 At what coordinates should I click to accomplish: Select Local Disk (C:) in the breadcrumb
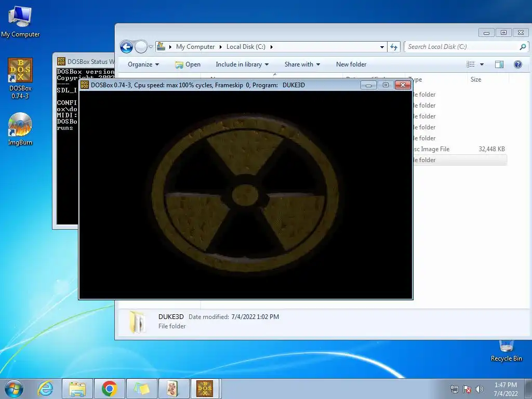[246, 47]
